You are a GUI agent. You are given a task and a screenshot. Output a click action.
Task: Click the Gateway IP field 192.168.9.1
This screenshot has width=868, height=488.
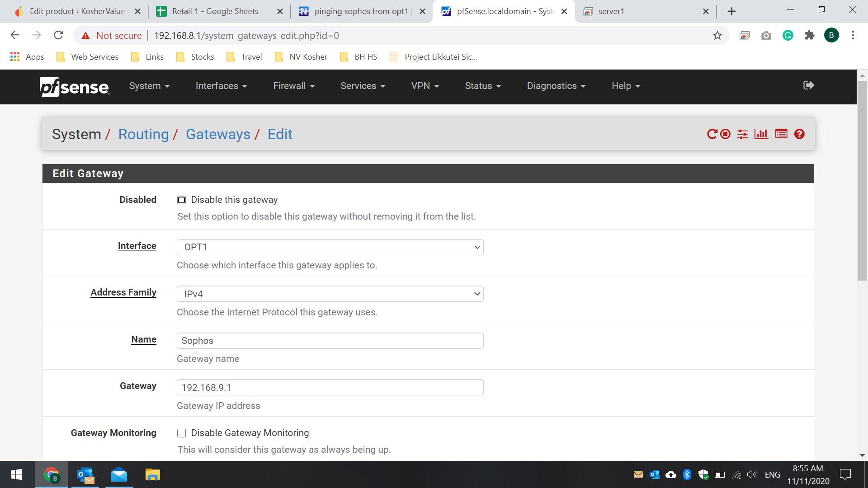pos(330,387)
